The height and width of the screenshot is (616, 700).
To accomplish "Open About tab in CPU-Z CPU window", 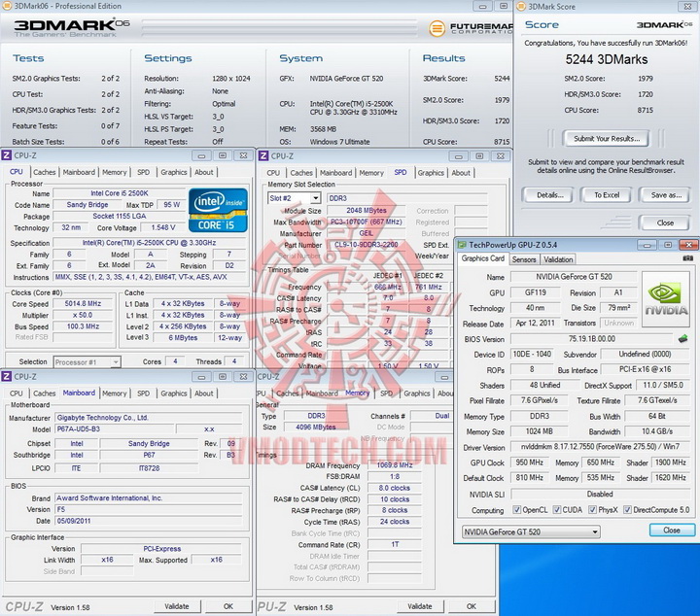I will tap(204, 172).
